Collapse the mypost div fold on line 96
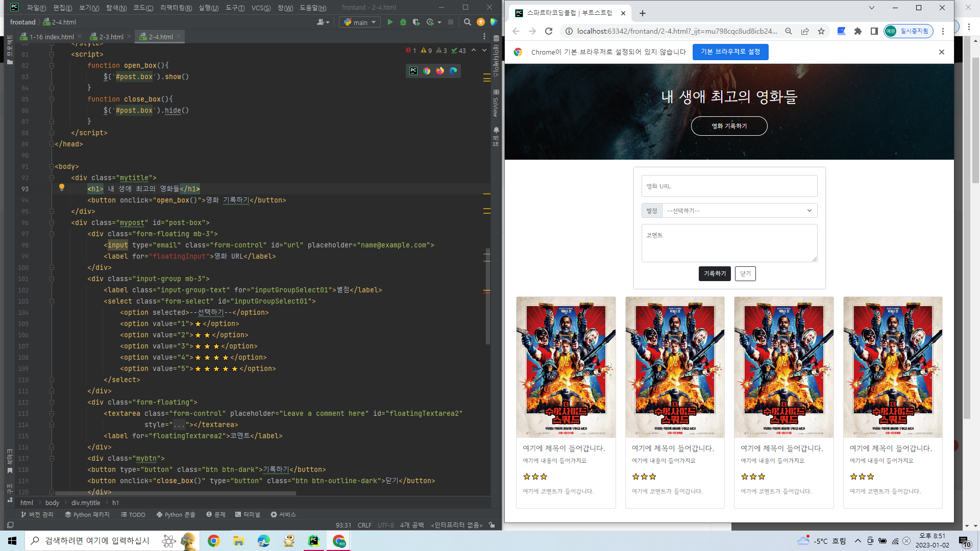Image resolution: width=980 pixels, height=551 pixels. coord(52,222)
